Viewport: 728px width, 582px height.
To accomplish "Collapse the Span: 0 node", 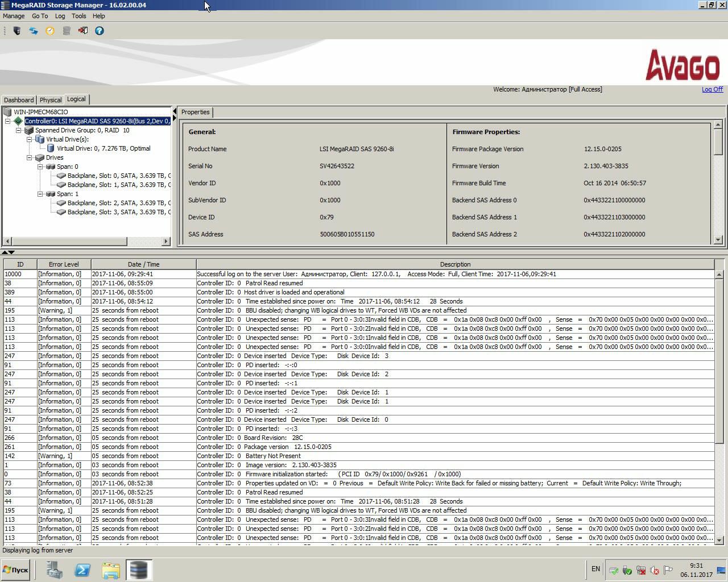I will click(x=40, y=167).
